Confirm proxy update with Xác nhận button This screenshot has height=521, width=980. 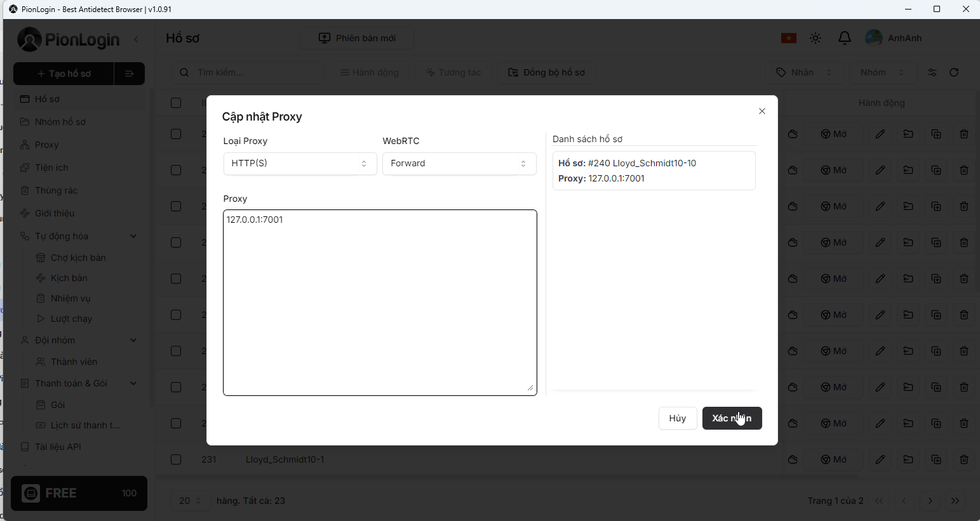pyautogui.click(x=732, y=418)
